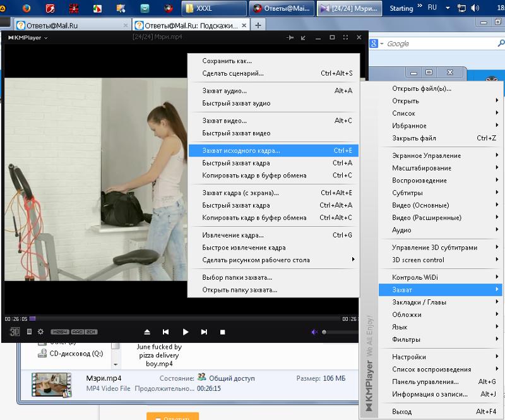Choose 'Быстрый захват кадра' with Ctrl+Alt+A

pos(273,205)
